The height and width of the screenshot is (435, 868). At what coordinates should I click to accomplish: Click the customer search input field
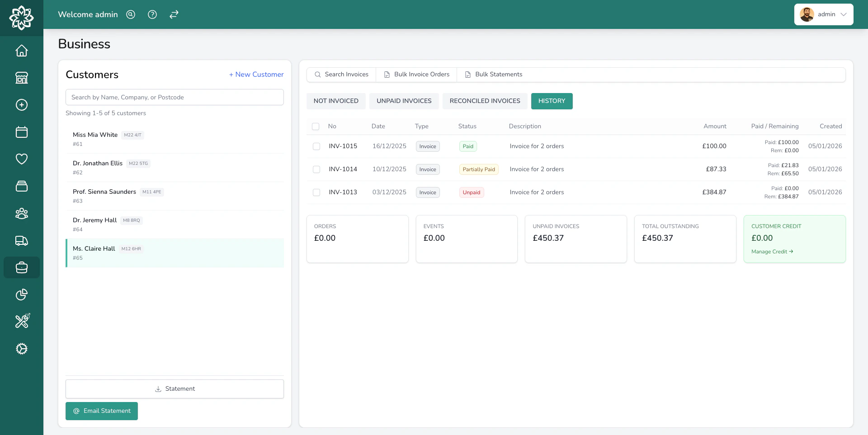point(175,97)
